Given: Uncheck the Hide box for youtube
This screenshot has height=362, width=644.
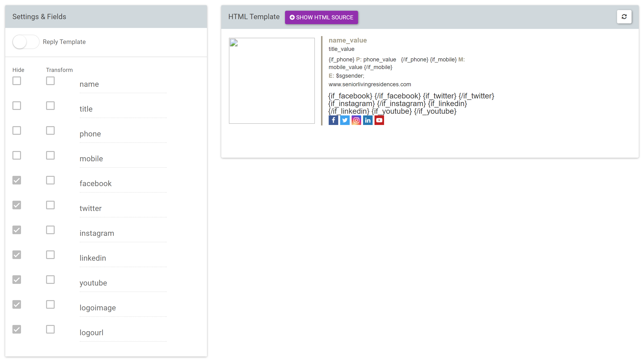Looking at the screenshot, I should [17, 279].
